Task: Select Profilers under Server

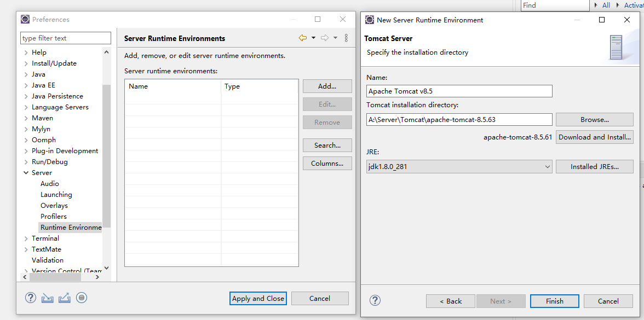Action: (x=54, y=216)
